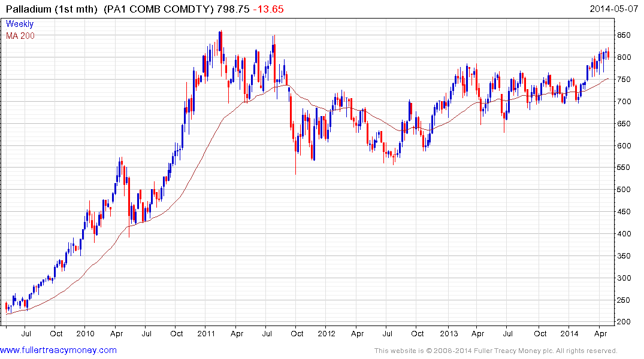Click the red change value -13.65
The image size is (644, 359).
coord(268,9)
